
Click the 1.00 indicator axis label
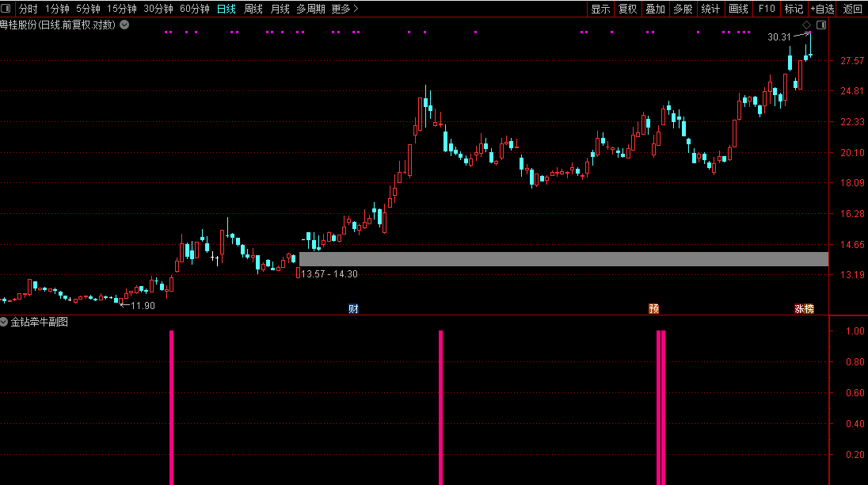pyautogui.click(x=855, y=330)
